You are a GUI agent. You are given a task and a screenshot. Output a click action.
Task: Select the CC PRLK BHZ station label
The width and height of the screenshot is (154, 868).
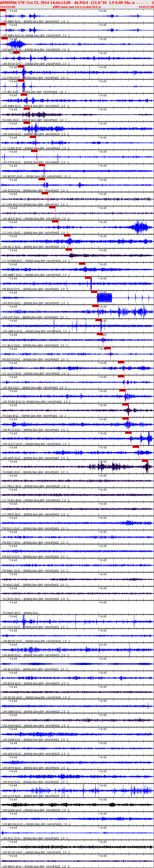(x=35, y=487)
